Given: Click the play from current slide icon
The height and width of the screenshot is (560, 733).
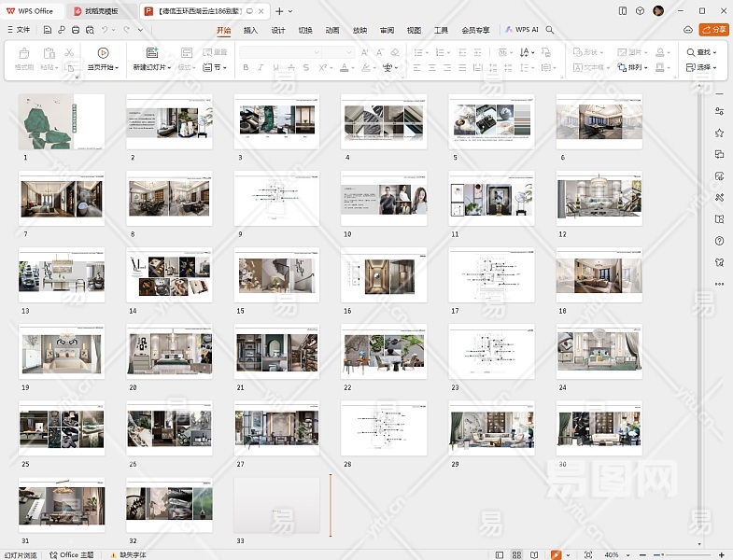Looking at the screenshot, I should [103, 53].
